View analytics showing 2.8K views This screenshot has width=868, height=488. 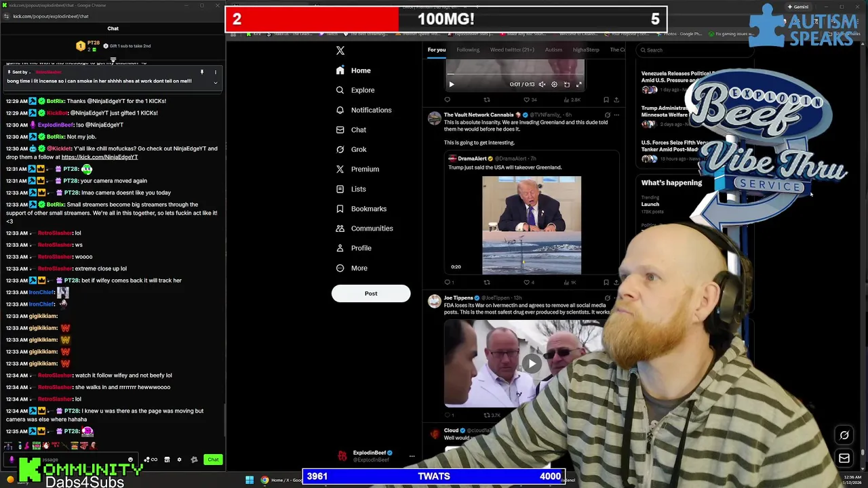(x=571, y=100)
